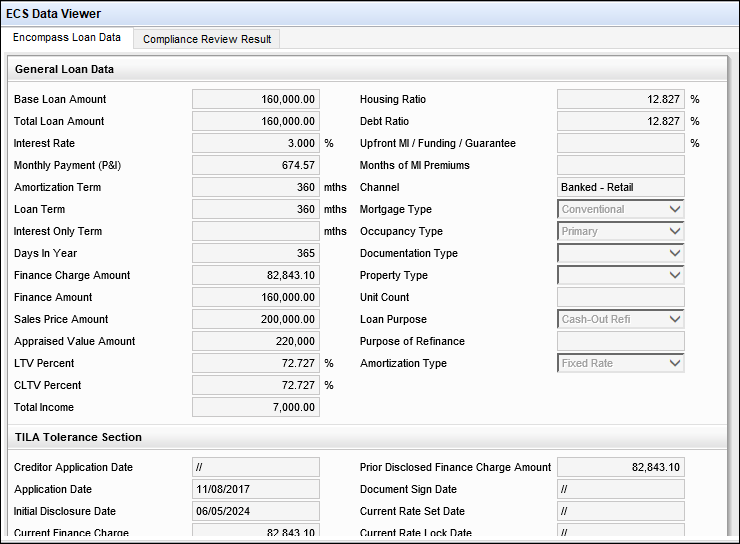Click the Housing Ratio label
Screen dimensions: 740x544
click(x=393, y=99)
